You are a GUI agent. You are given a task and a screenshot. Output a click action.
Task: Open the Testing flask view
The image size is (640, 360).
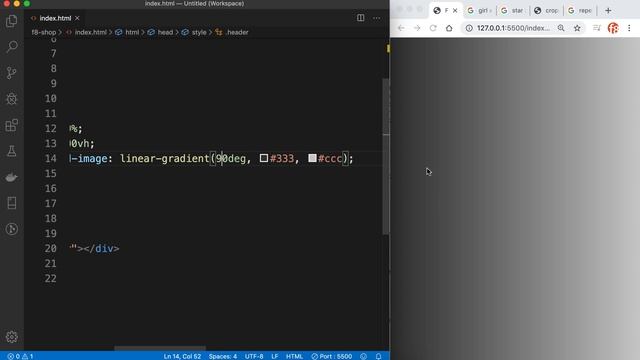[12, 151]
